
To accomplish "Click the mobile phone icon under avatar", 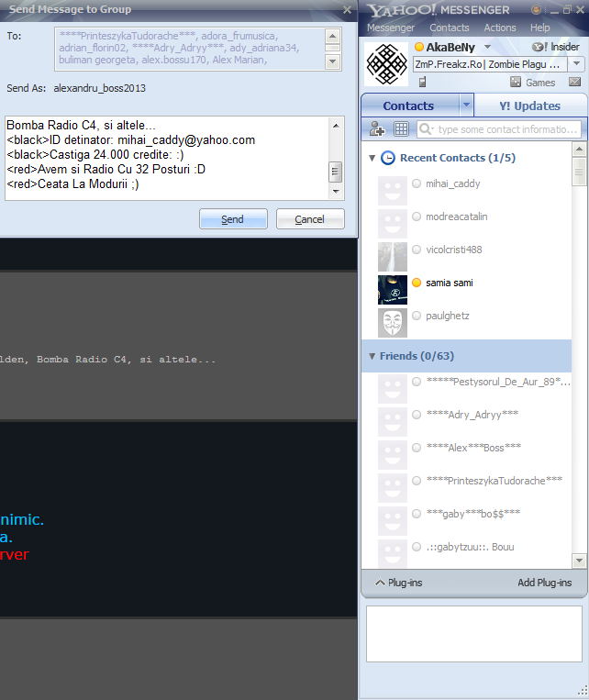I will point(422,82).
